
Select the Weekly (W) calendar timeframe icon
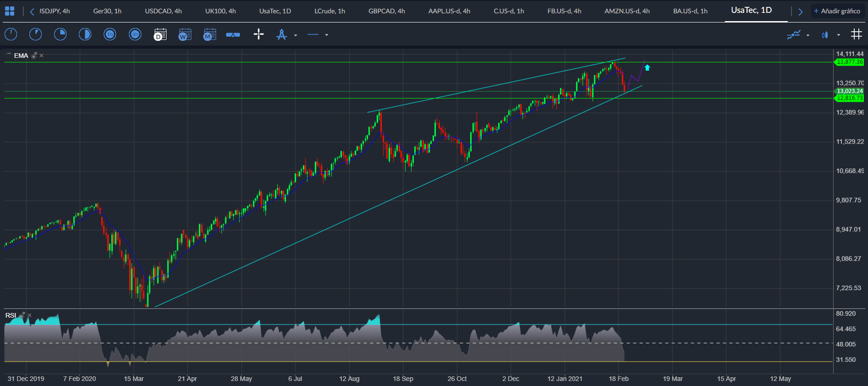click(x=184, y=34)
